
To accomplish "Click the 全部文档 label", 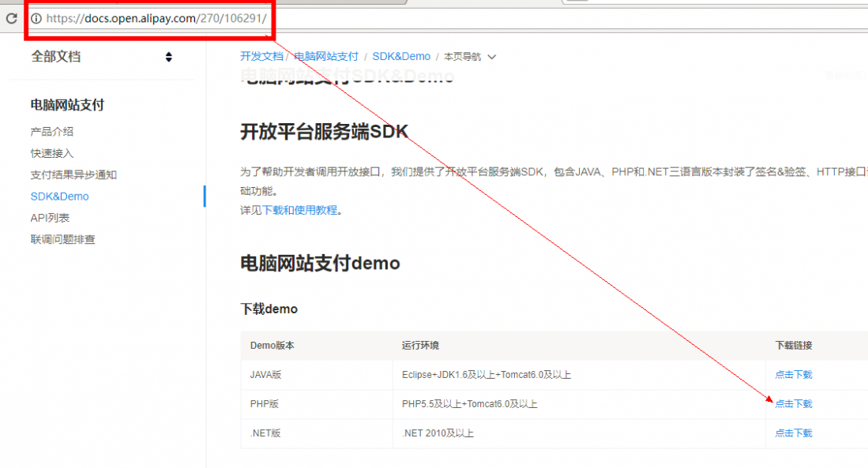I will coord(56,56).
